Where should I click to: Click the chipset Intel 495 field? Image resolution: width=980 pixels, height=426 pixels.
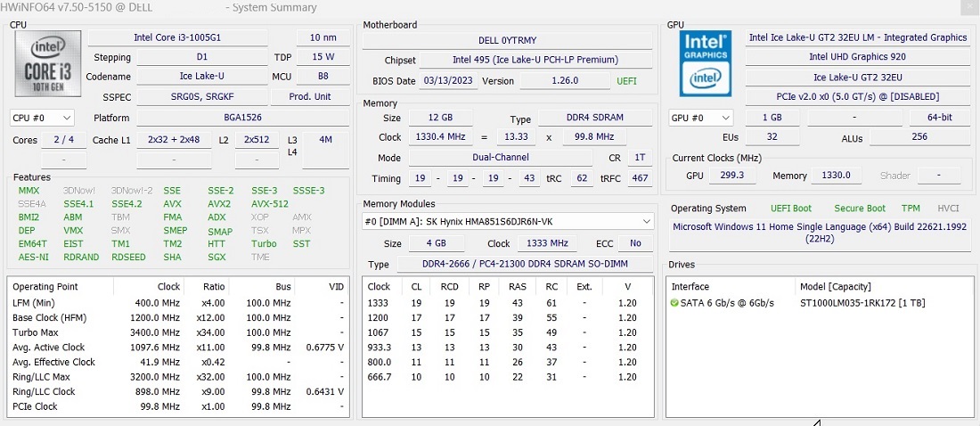(x=535, y=60)
